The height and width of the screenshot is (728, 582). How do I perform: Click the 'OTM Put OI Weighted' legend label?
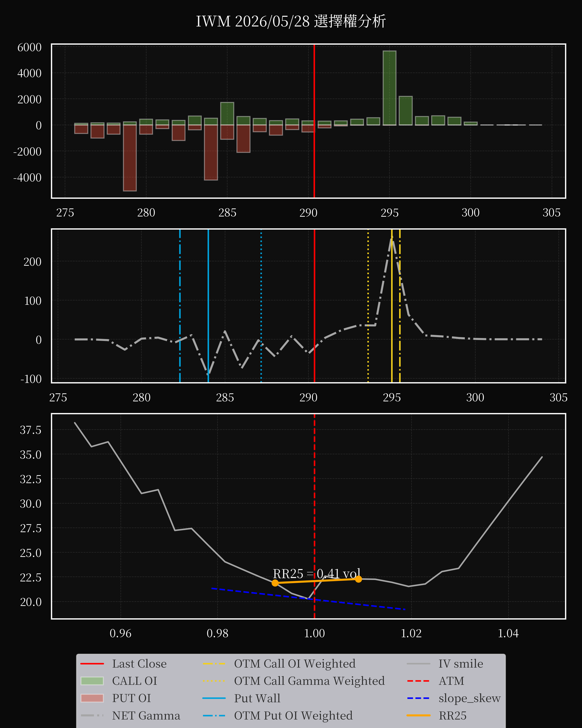point(293,715)
